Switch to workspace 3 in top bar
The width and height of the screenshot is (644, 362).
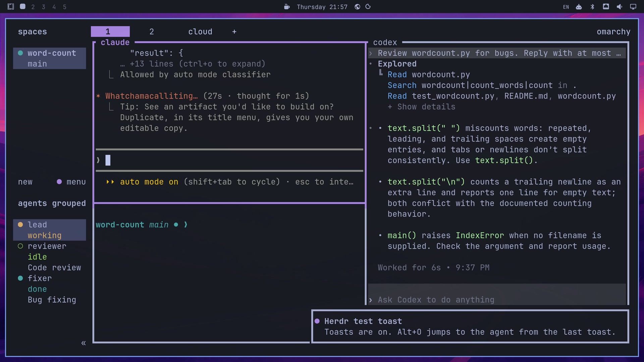[x=43, y=7]
